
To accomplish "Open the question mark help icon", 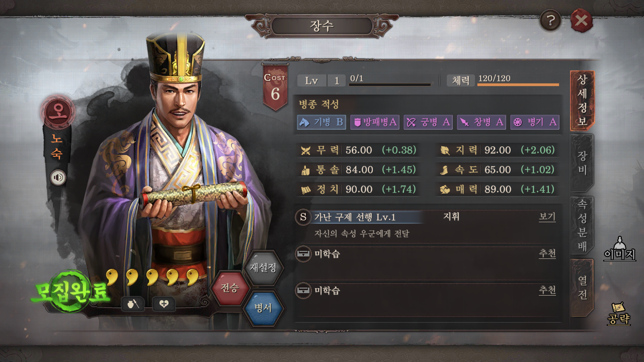I will click(x=550, y=21).
